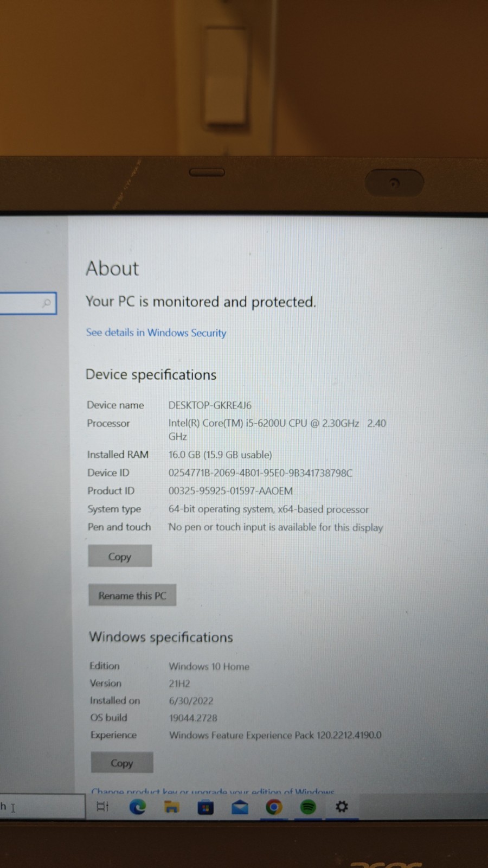Focus the Settings search box

(x=27, y=303)
